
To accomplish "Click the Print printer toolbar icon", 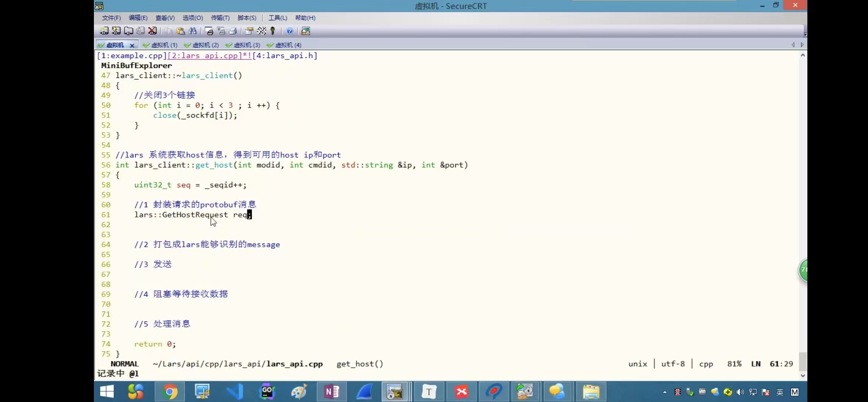I will (x=233, y=31).
